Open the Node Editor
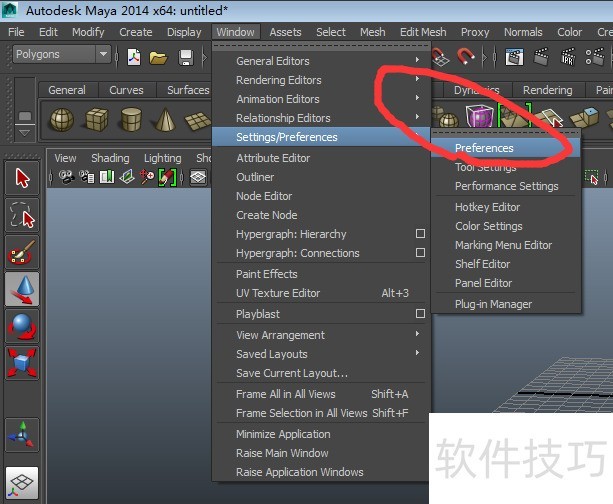 click(x=264, y=196)
